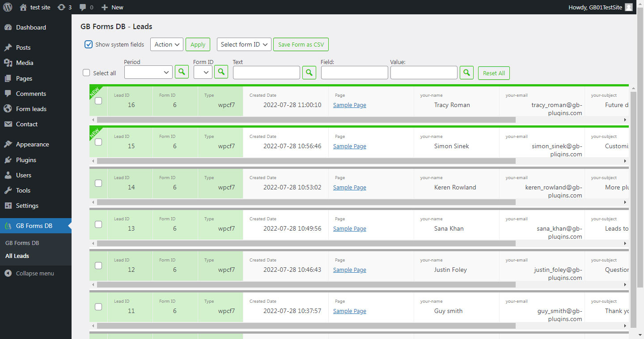Viewport: 644px width, 339px height.
Task: Click the Users person icon
Action: coord(8,175)
